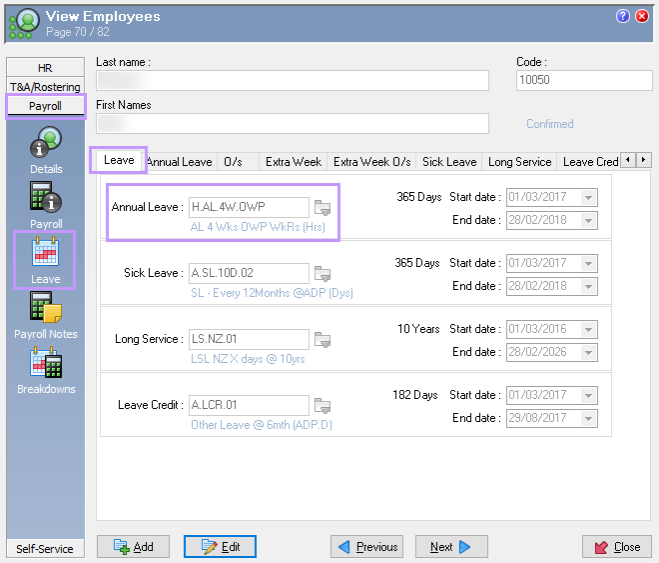Click the Annual Leave lookup folder icon
This screenshot has height=563, width=659.
click(322, 208)
